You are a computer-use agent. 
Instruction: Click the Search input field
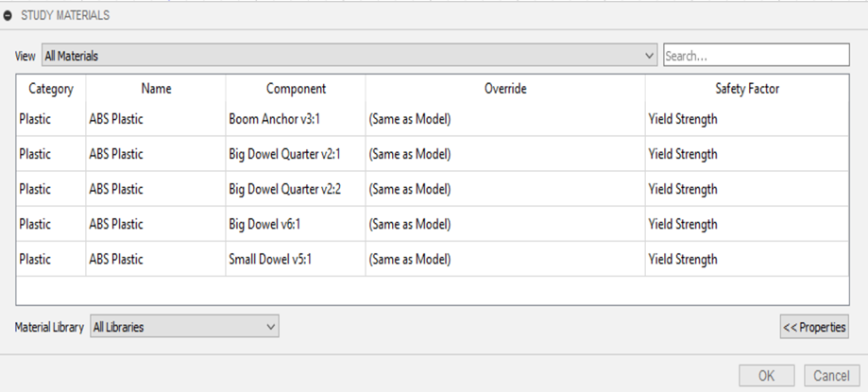click(757, 56)
